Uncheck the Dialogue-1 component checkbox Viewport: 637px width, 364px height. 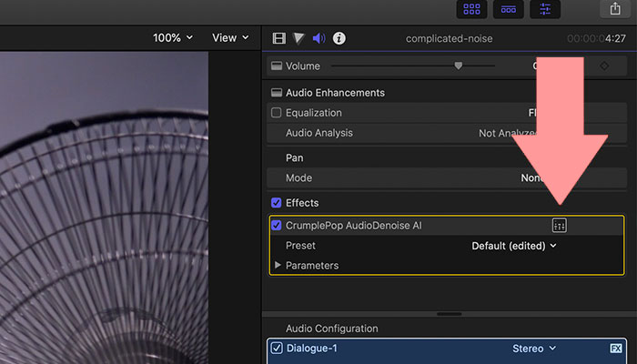(x=277, y=349)
